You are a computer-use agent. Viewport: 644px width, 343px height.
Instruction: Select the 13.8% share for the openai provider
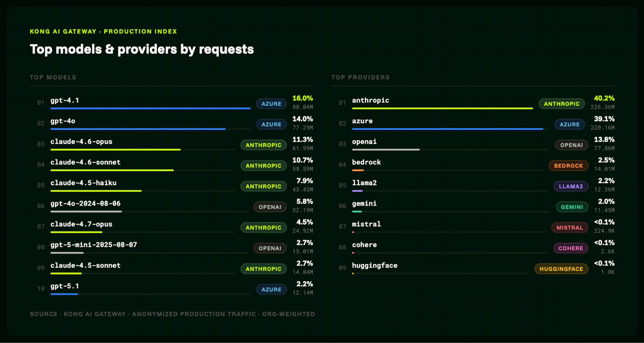[604, 139]
